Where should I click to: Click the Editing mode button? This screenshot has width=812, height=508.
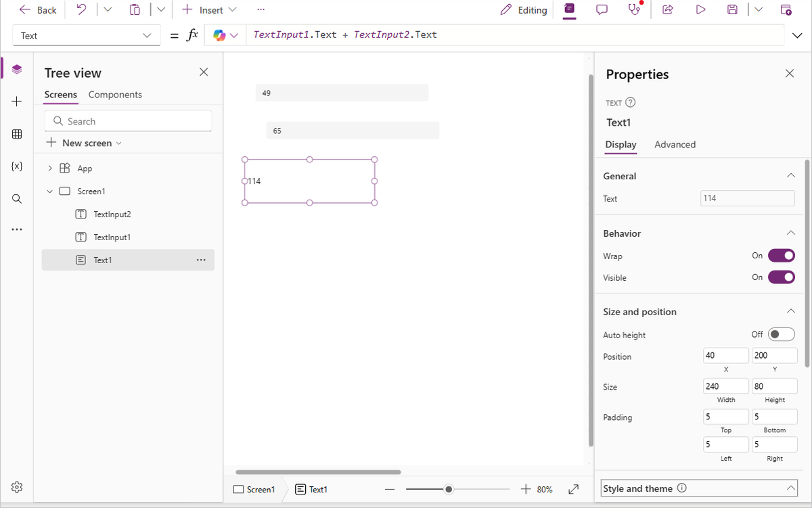[x=524, y=10]
